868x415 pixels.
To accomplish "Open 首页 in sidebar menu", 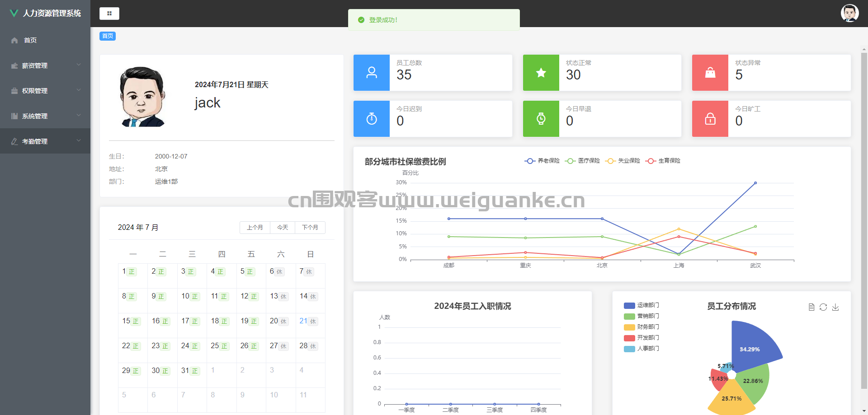I will (45, 40).
